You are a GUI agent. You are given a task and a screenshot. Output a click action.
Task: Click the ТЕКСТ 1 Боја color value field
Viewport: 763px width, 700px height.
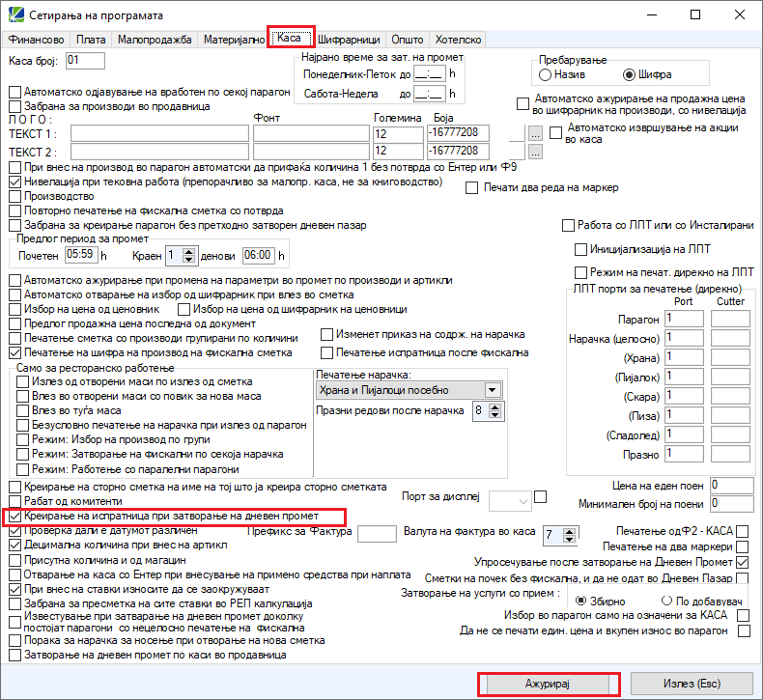pyautogui.click(x=458, y=133)
